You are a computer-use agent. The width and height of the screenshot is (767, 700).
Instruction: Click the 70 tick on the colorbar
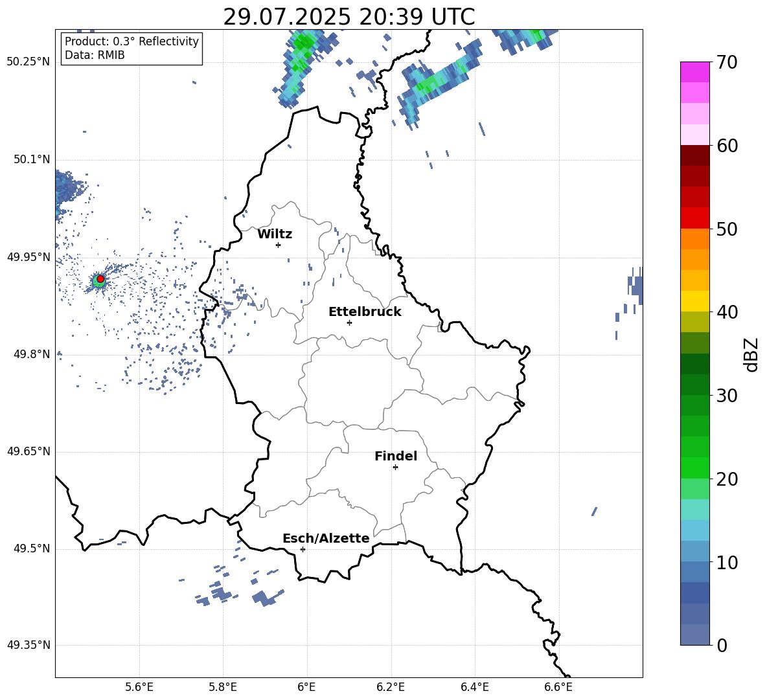pos(726,63)
